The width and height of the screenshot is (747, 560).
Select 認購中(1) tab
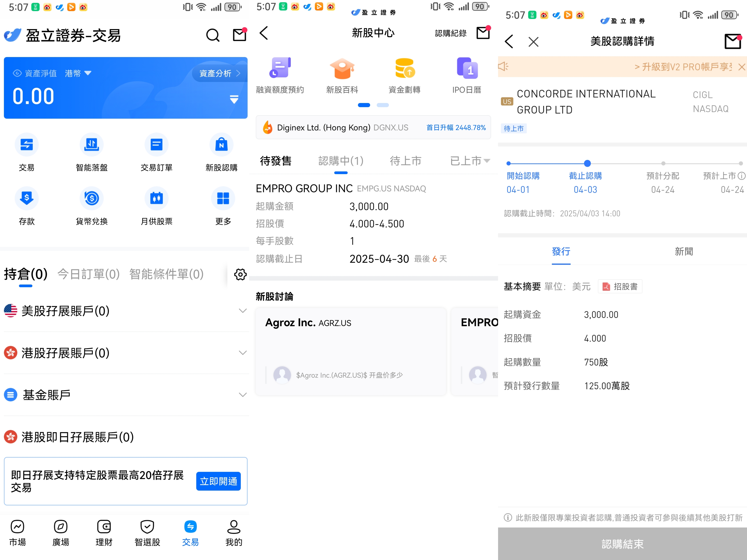click(x=341, y=161)
